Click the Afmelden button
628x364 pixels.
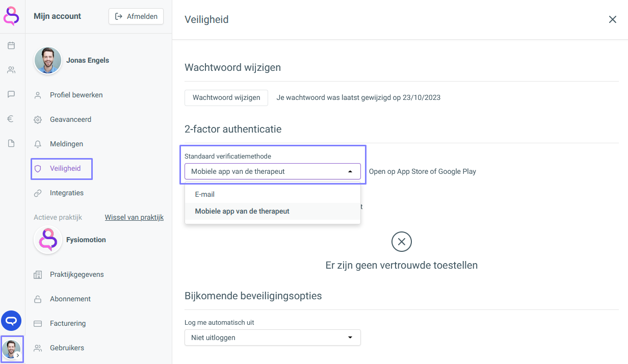coord(136,16)
